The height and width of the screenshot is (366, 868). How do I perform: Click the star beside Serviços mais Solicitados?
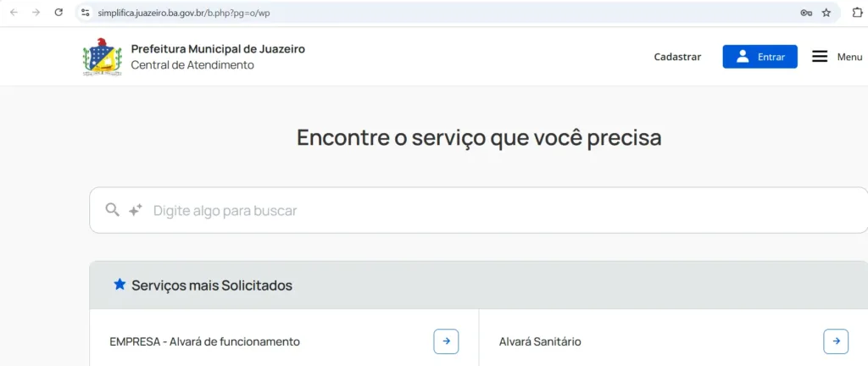[x=120, y=285]
